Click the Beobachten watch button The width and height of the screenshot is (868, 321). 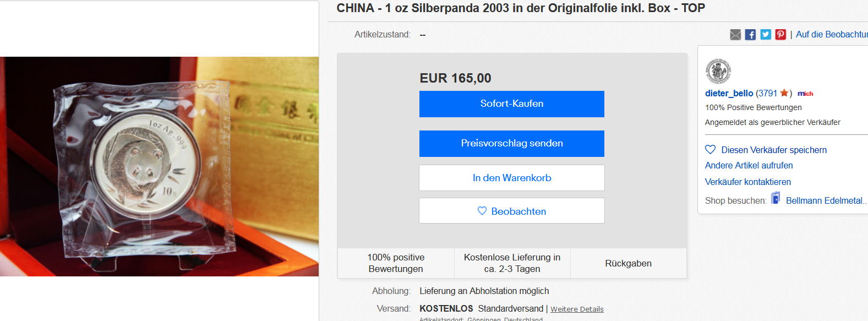point(512,211)
